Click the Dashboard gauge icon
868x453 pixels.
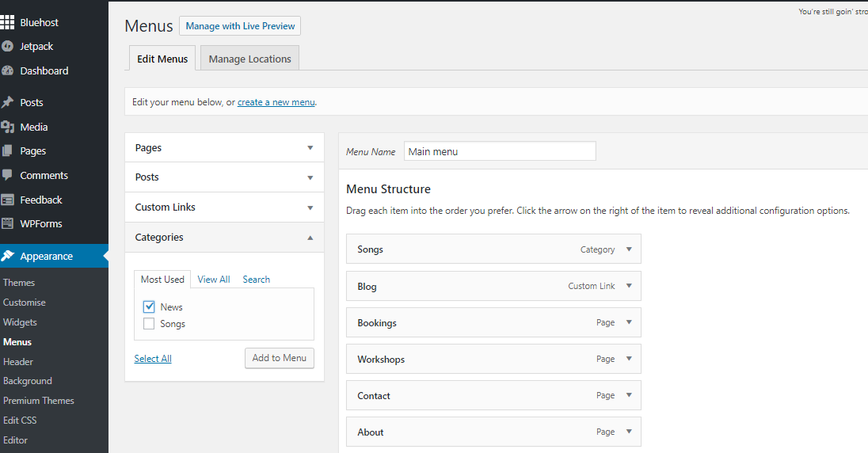pos(8,70)
